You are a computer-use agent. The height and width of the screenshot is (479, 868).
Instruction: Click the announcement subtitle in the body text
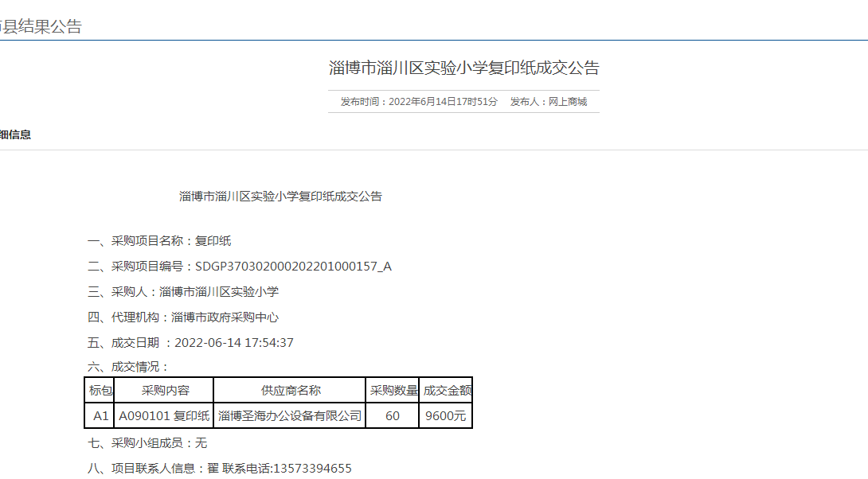point(280,197)
